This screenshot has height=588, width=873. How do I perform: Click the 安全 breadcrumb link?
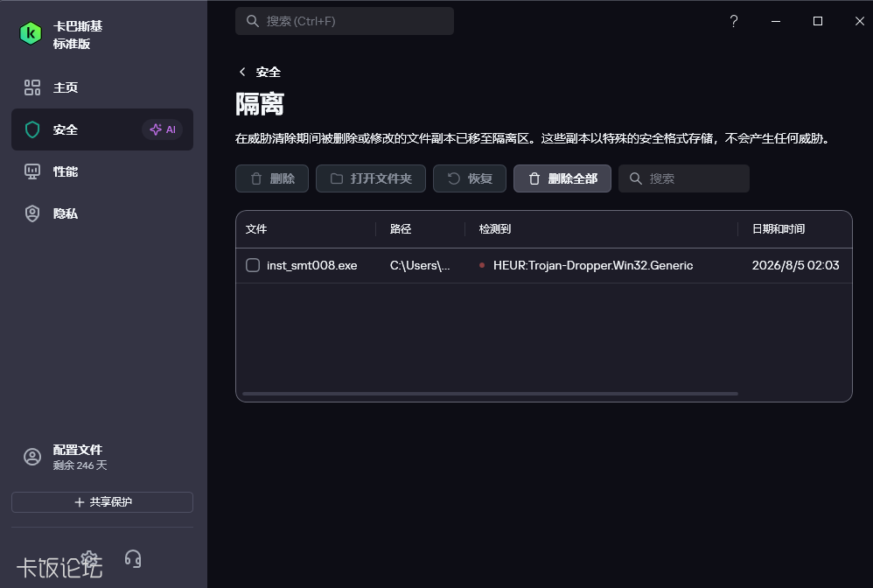[269, 73]
